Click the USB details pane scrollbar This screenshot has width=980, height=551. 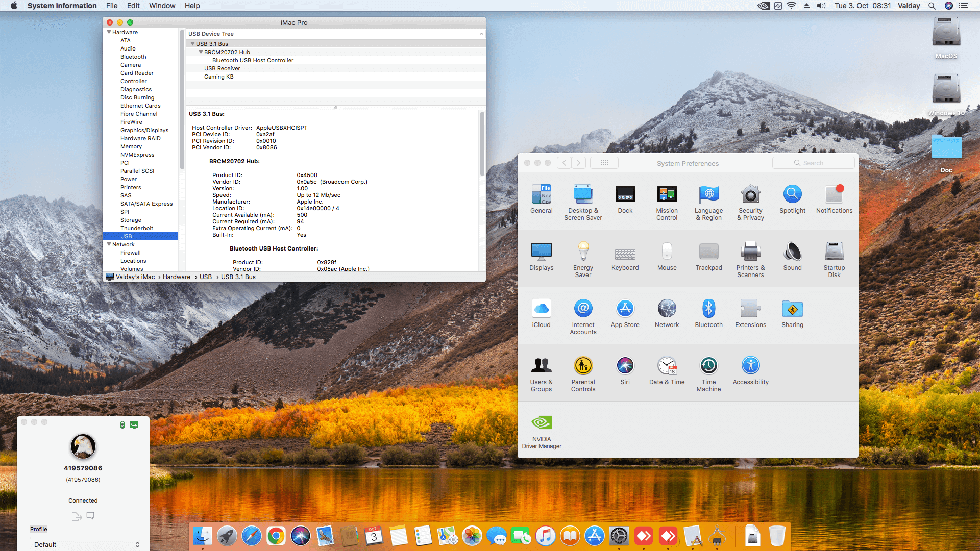tap(482, 144)
